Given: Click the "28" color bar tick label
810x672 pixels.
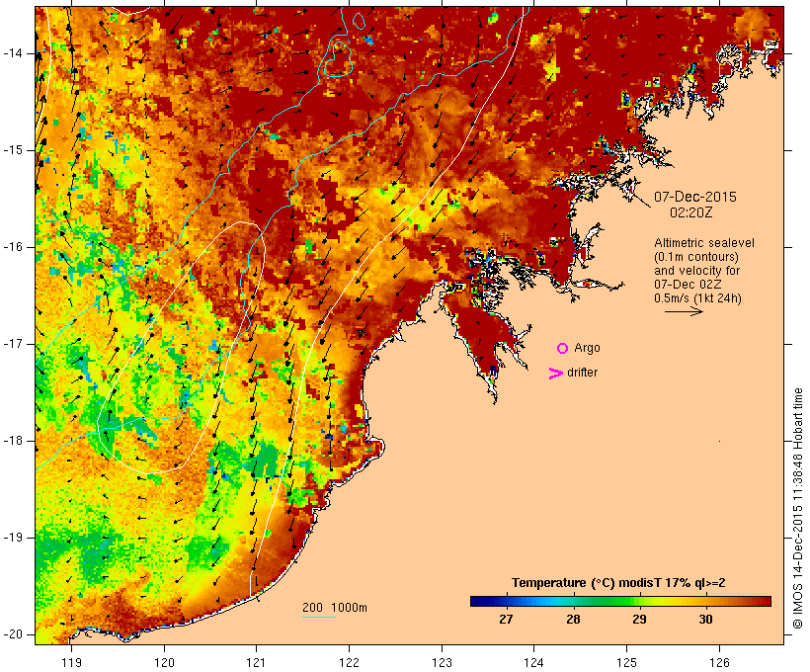Looking at the screenshot, I should [573, 620].
